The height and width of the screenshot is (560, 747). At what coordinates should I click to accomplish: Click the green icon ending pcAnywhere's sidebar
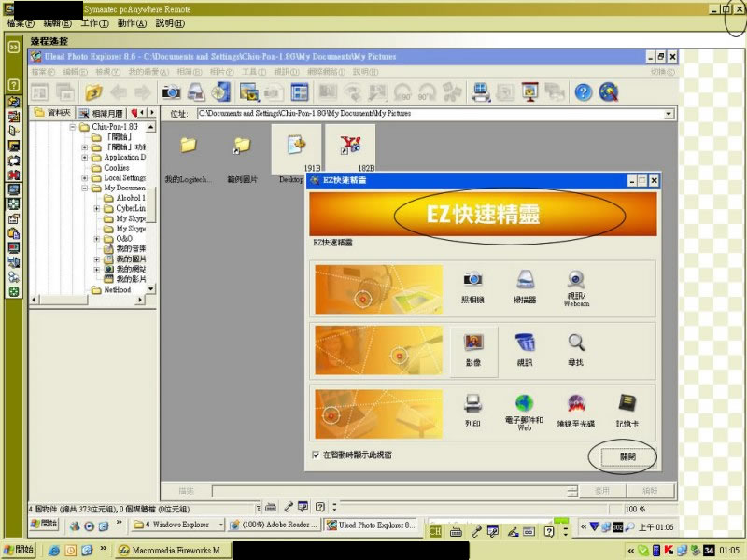point(14,291)
